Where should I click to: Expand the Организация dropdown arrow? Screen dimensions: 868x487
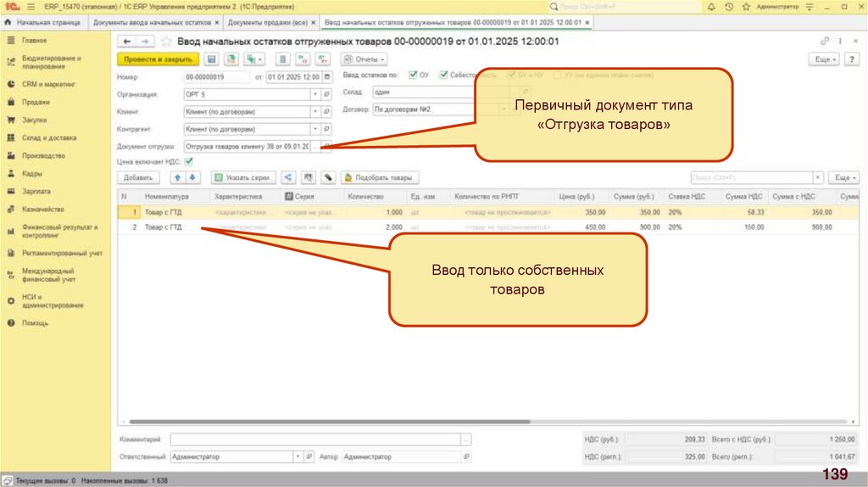[315, 95]
